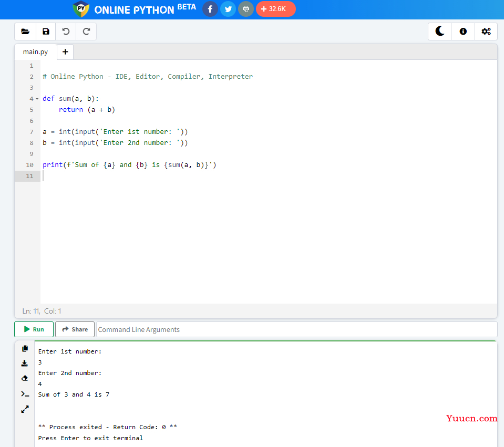Open the info panel

tap(463, 32)
